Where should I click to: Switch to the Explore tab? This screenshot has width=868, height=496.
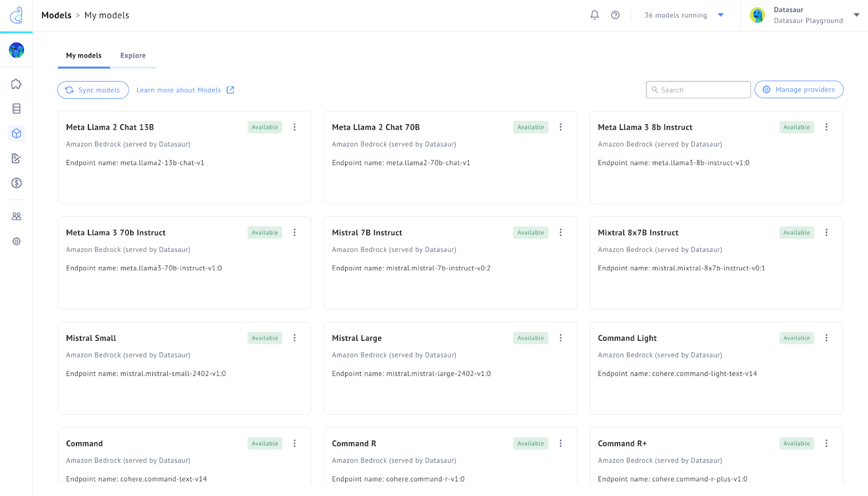tap(133, 55)
